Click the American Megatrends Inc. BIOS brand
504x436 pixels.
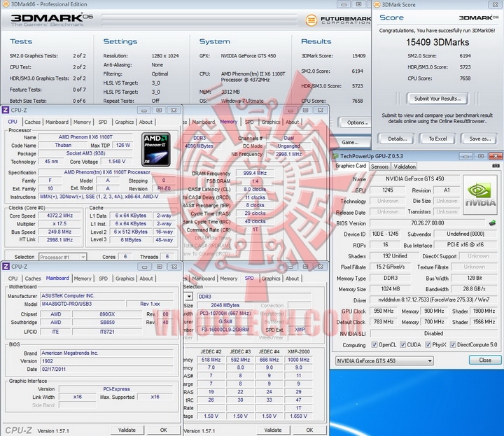pos(106,353)
